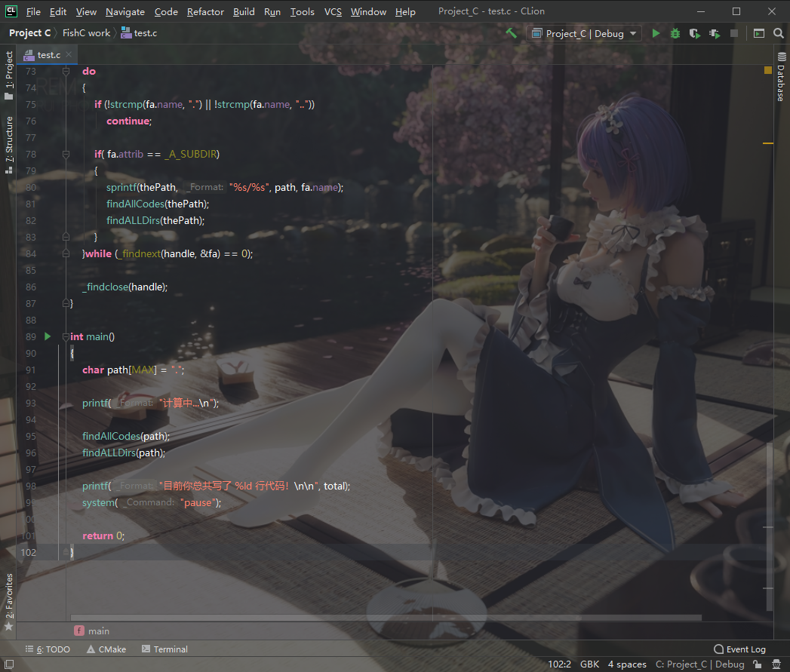Click the 4 spaces indent setting
Image resolution: width=790 pixels, height=672 pixels.
[x=627, y=664]
